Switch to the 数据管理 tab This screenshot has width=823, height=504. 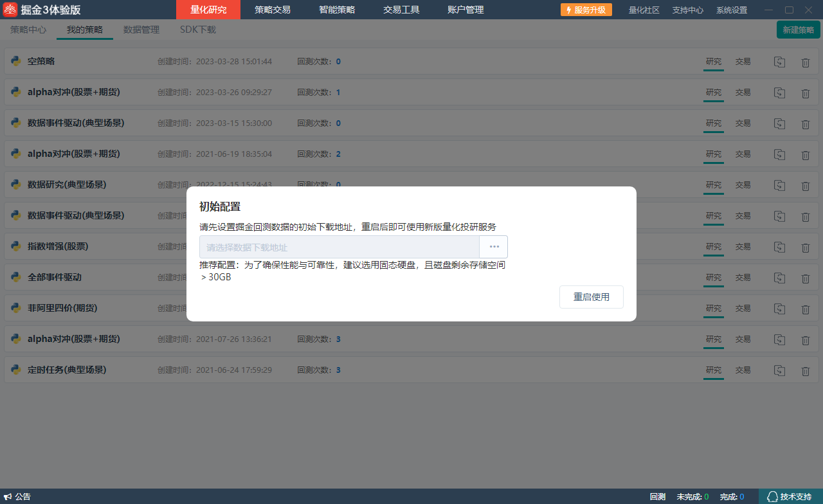point(141,30)
